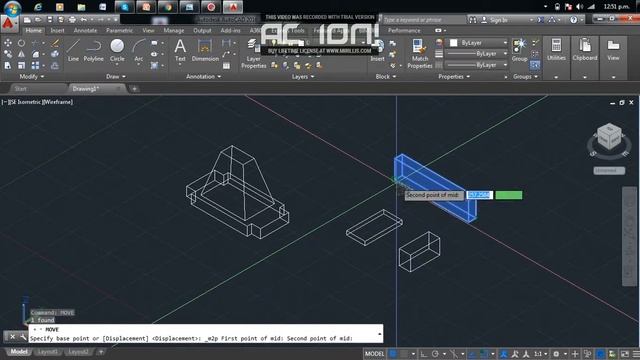Switch to the Model layout tab
The image size is (640, 360).
coord(19,352)
